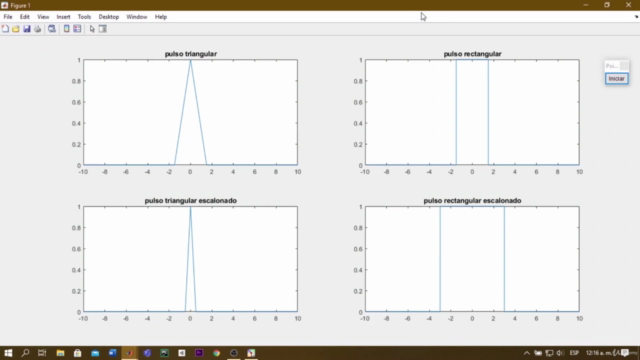Insert a legend using the toolbar icon

pos(77,29)
